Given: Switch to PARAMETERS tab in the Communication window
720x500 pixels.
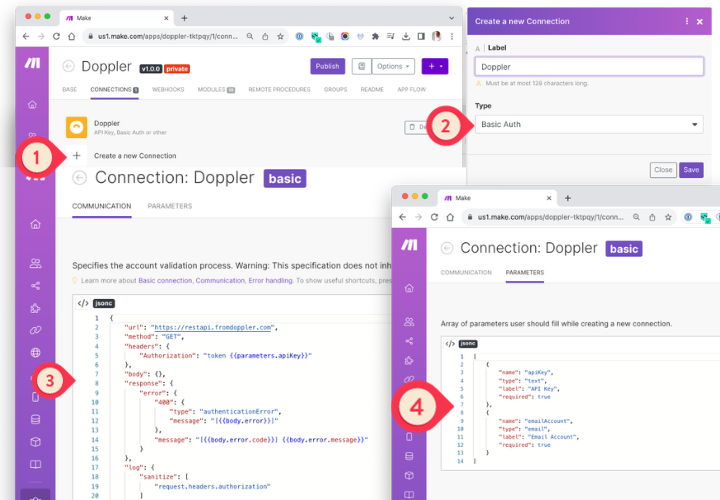Looking at the screenshot, I should click(170, 206).
